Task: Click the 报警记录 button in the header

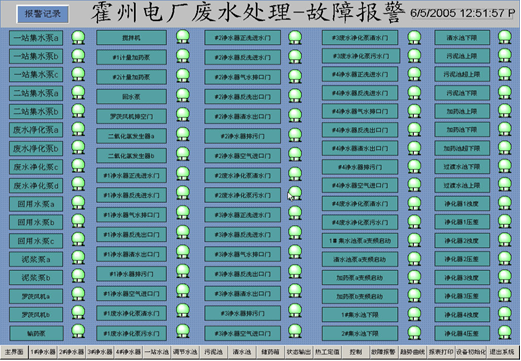Action: [x=43, y=14]
